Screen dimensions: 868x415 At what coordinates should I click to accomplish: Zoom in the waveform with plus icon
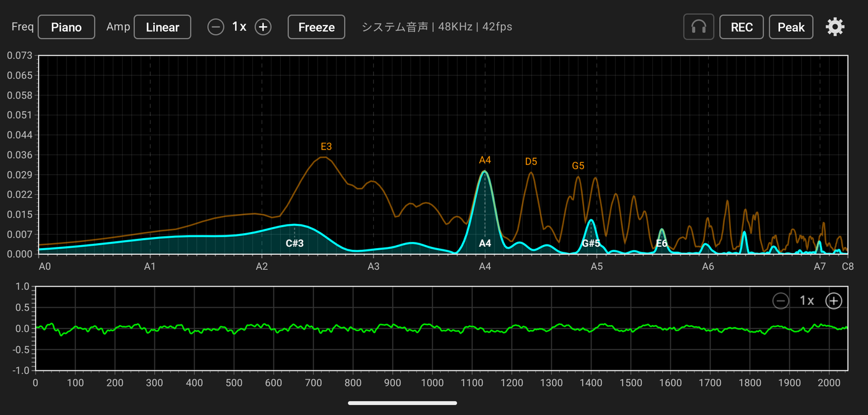tap(834, 301)
